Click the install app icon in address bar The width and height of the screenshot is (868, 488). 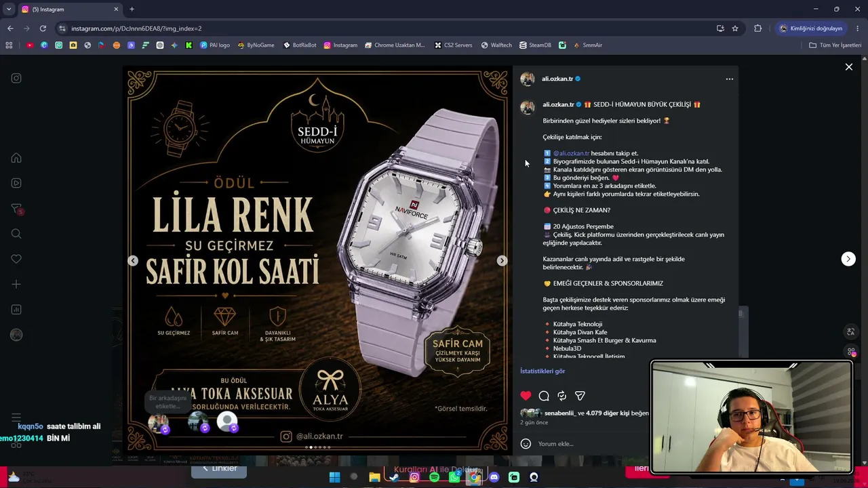click(x=720, y=28)
